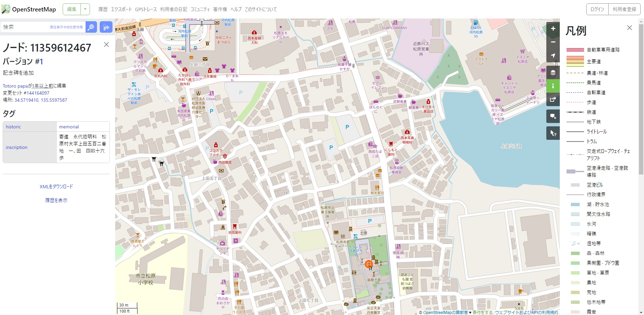Open the map layers panel
Image resolution: width=644 pixels, height=315 pixels.
pos(553,72)
